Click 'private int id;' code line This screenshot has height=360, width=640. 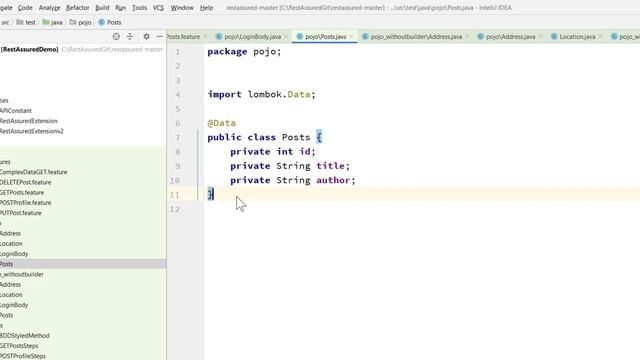click(273, 151)
